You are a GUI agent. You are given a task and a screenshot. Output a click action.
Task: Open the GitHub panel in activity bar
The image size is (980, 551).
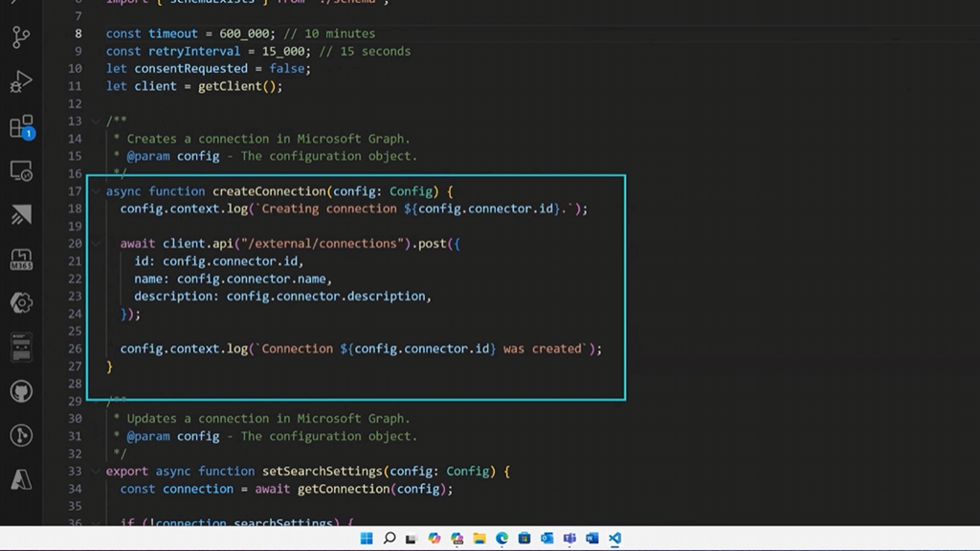click(20, 391)
